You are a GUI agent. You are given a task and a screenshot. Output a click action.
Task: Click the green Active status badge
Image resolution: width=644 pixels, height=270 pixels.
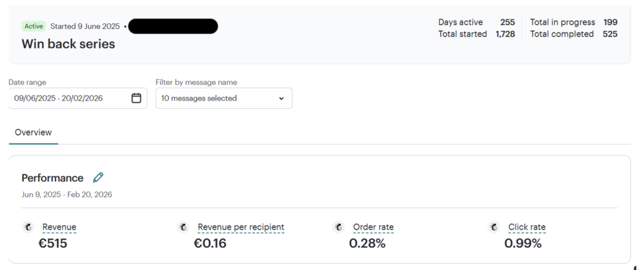click(x=32, y=26)
